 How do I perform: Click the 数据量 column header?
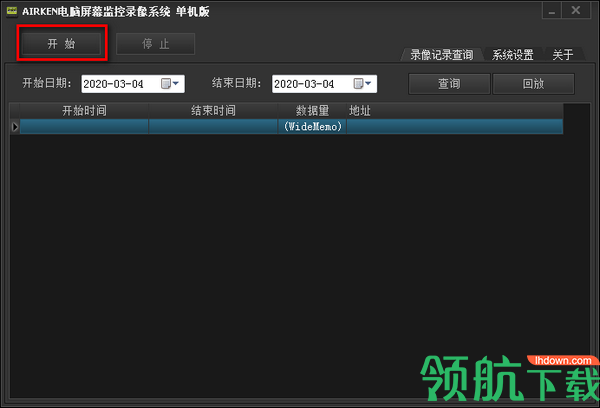tap(312, 111)
